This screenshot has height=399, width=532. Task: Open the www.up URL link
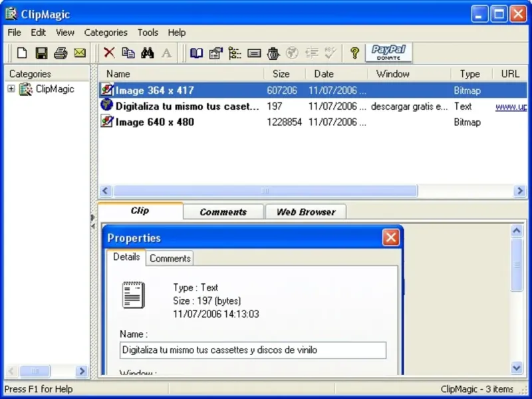point(511,107)
